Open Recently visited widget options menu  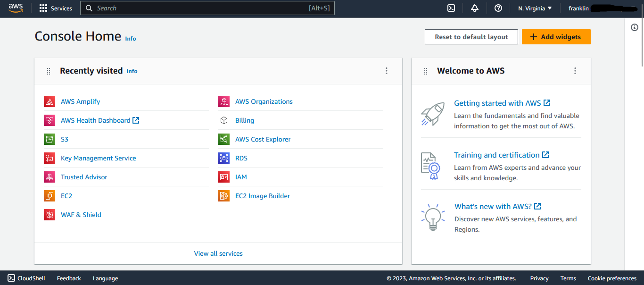(x=387, y=71)
